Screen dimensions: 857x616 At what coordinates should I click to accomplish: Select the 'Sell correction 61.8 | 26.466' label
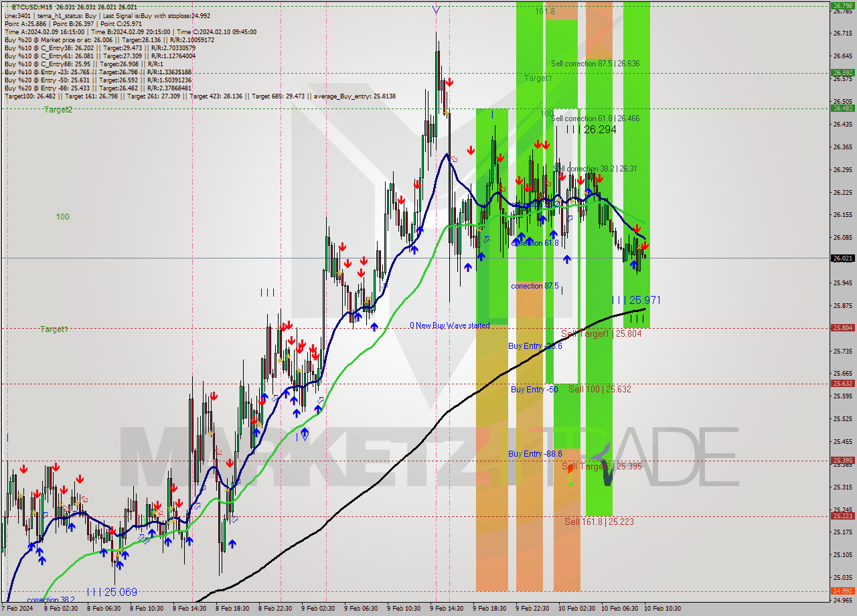pos(595,119)
